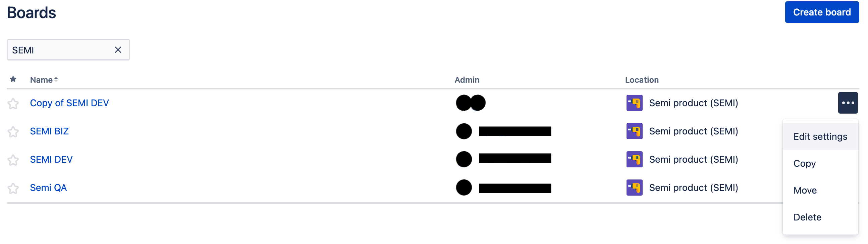Select Edit settings from the context menu
This screenshot has width=868, height=244.
pos(820,136)
